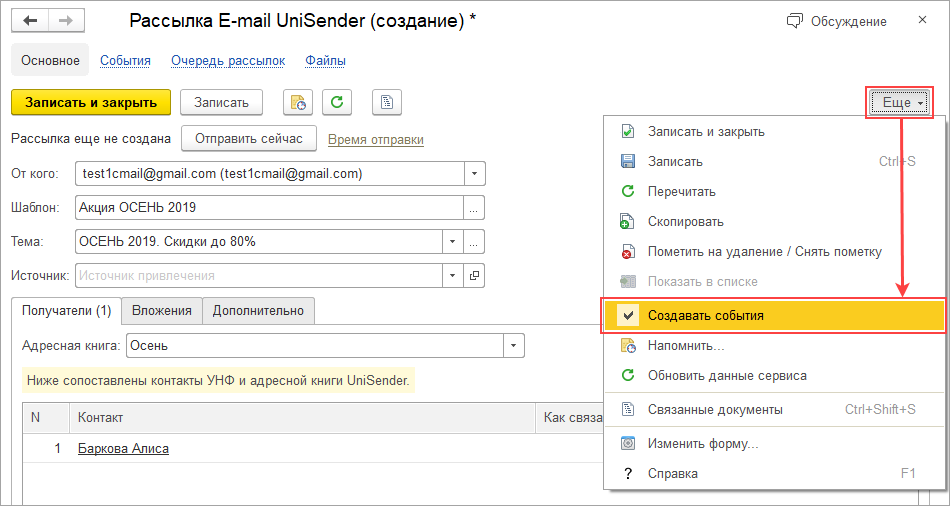The image size is (950, 506).
Task: Click the ellipsis button next to Тема field
Action: click(x=475, y=242)
